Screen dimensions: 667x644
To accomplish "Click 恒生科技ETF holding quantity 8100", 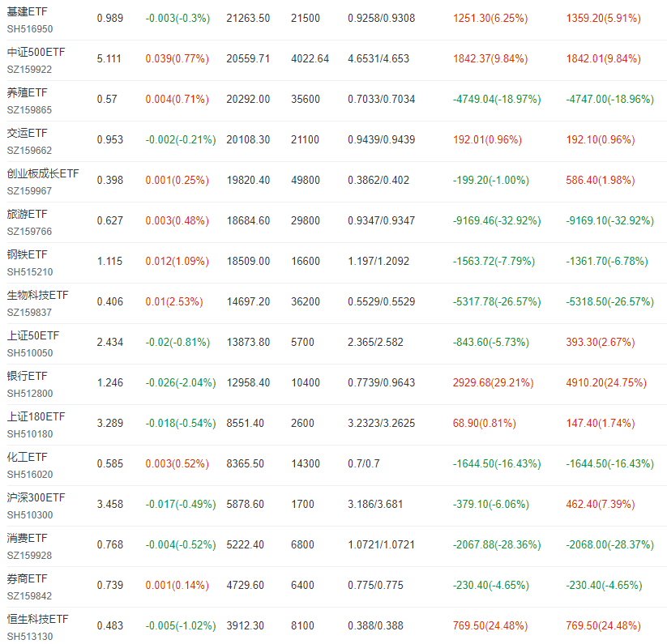I will pyautogui.click(x=302, y=625).
